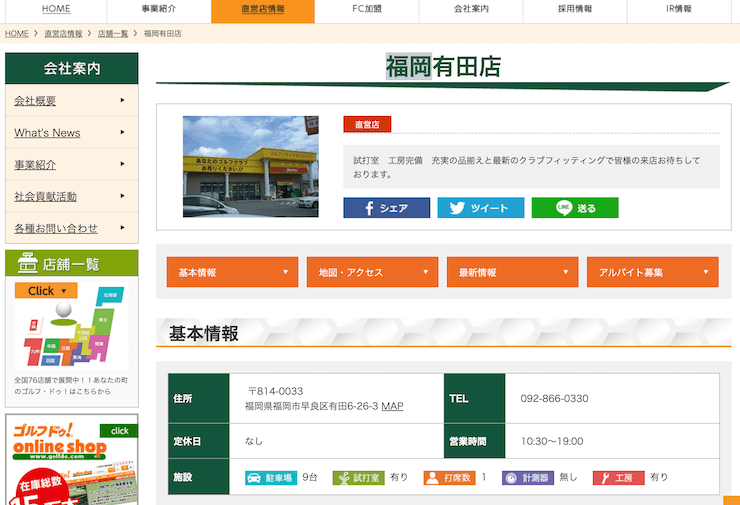Screen dimensions: 740x505
Task: Expand the 最新情報 dropdown button
Action: pyautogui.click(x=512, y=272)
